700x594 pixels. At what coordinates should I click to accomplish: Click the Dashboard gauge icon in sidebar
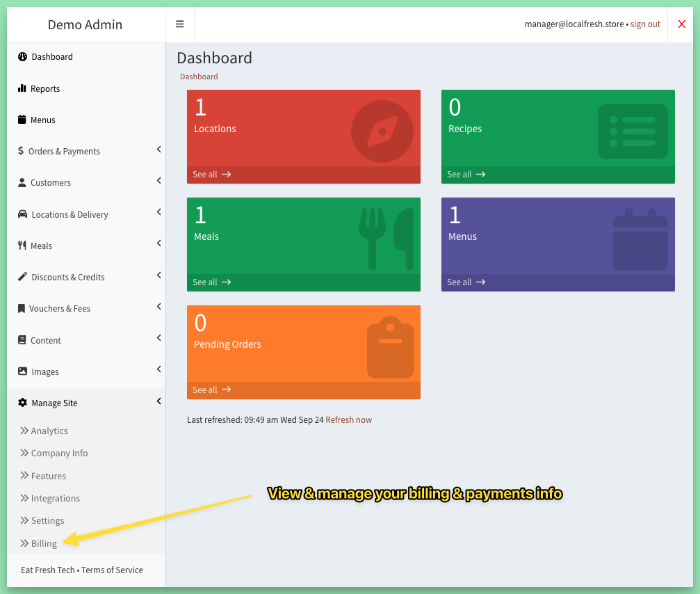coord(22,57)
